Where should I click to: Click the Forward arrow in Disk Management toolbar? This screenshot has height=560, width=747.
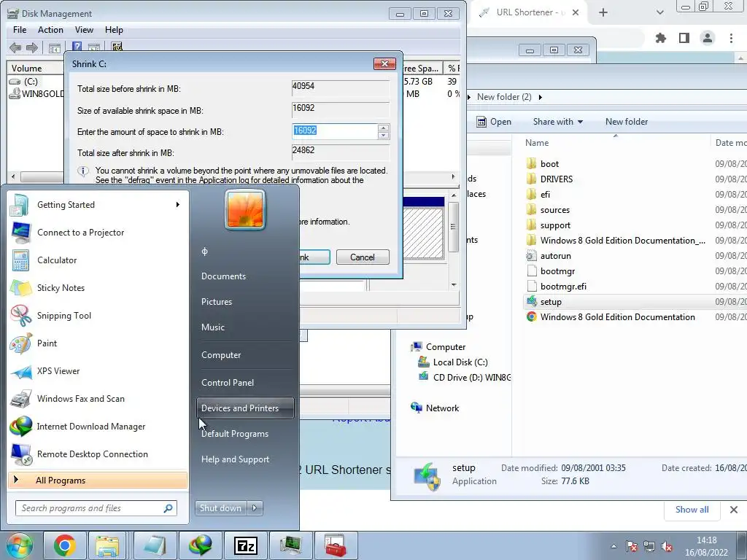[32, 47]
